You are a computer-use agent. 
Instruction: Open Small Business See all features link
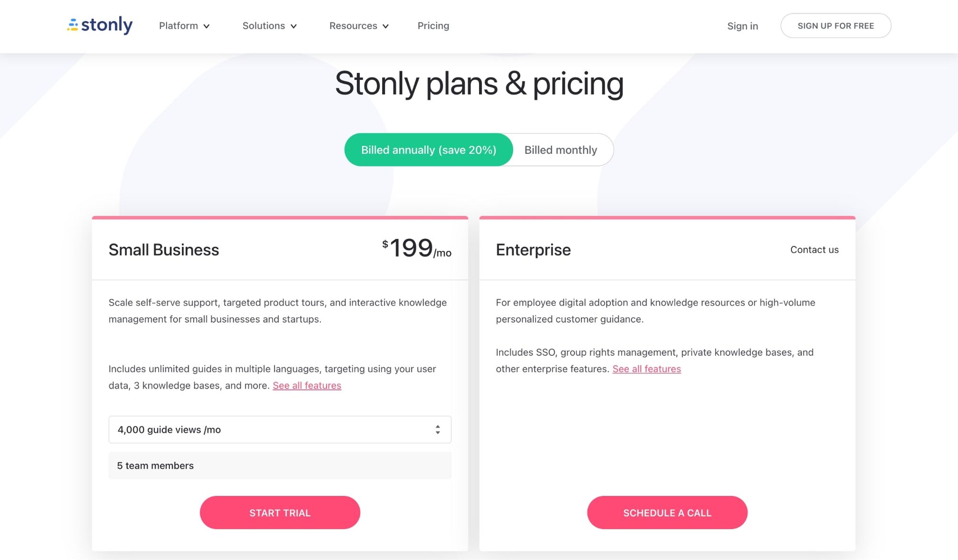307,386
